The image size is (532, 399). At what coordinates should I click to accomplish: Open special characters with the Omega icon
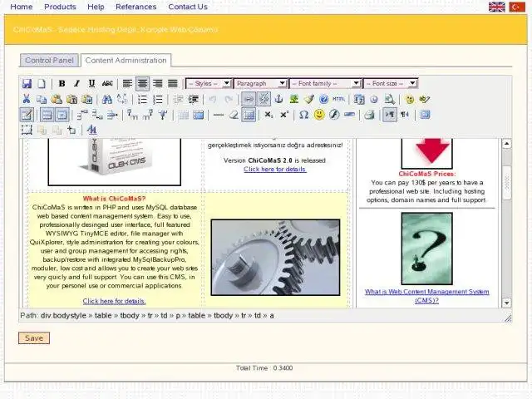304,115
